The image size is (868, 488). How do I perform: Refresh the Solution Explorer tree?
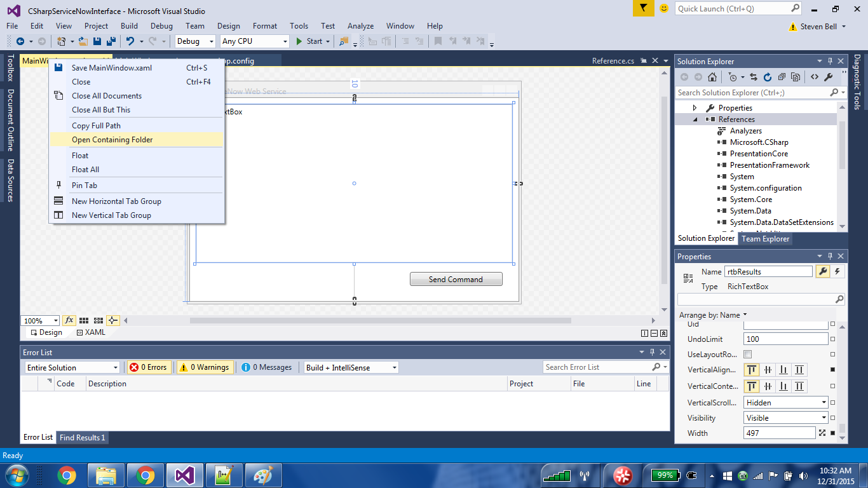767,77
